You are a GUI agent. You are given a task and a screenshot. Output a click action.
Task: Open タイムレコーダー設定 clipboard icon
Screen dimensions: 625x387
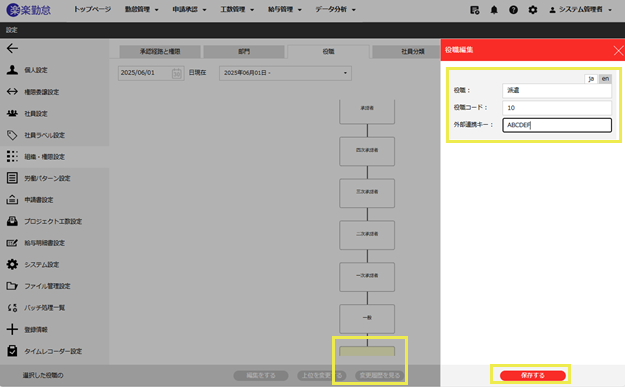[12, 351]
